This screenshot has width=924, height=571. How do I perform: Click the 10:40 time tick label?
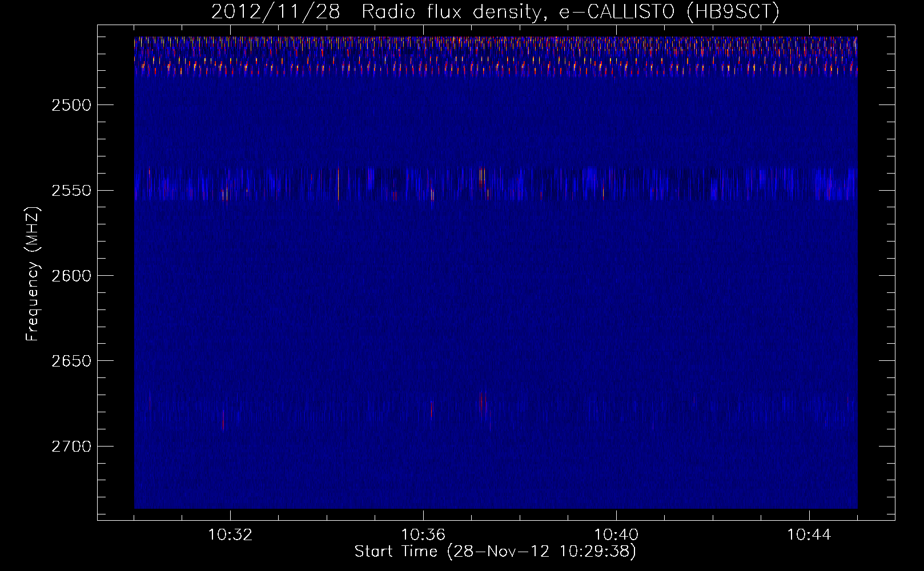point(616,535)
